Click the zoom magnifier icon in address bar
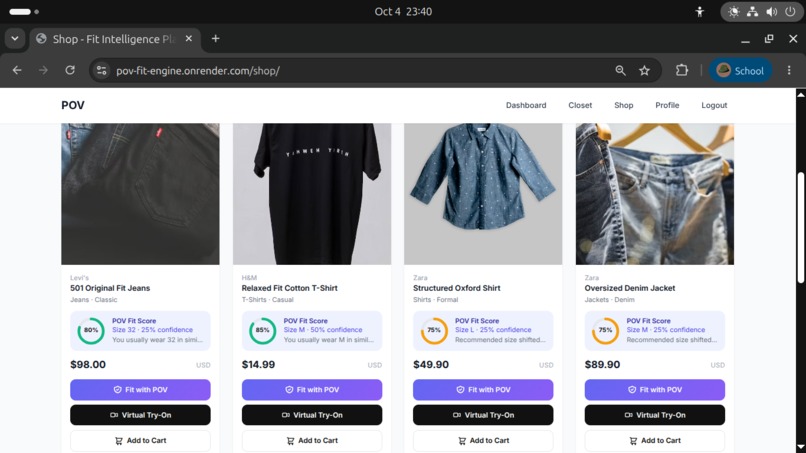806x453 pixels. pos(620,70)
